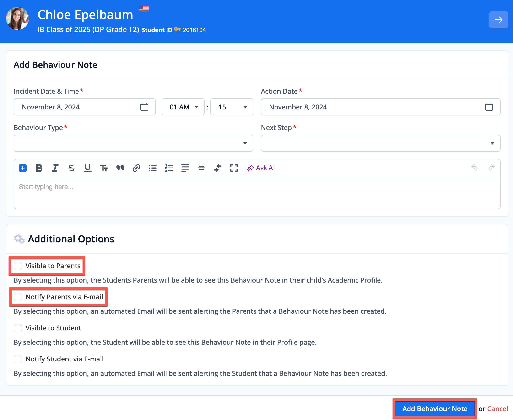
Task: Insert a bulleted list
Action: point(152,168)
